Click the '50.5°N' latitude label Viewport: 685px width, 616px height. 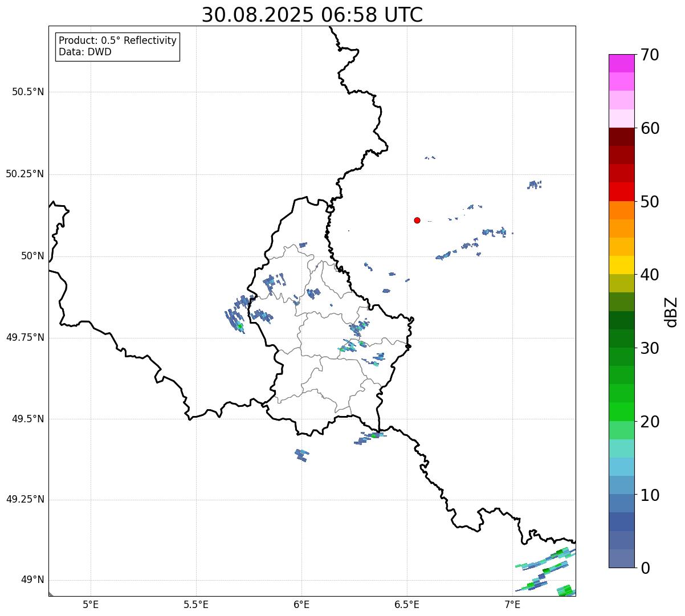[28, 92]
